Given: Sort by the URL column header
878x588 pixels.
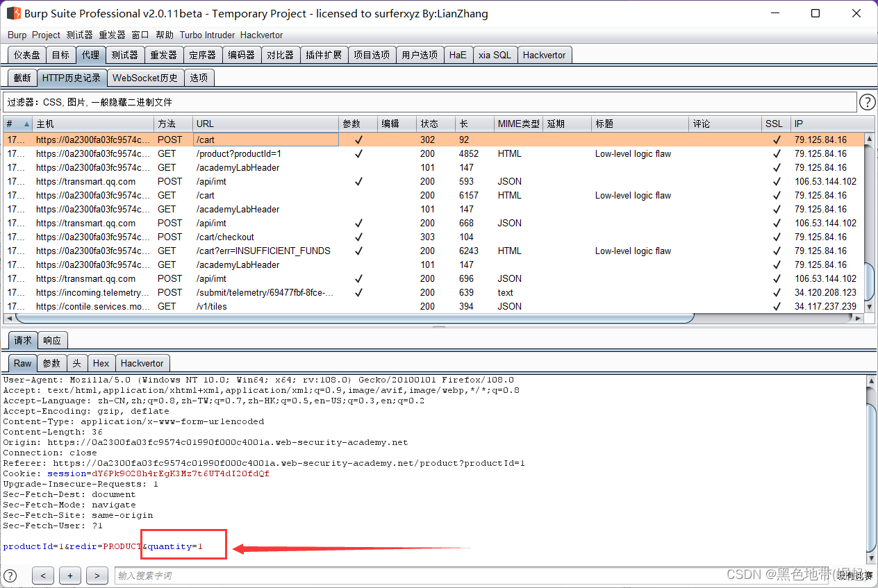Looking at the screenshot, I should (x=265, y=124).
